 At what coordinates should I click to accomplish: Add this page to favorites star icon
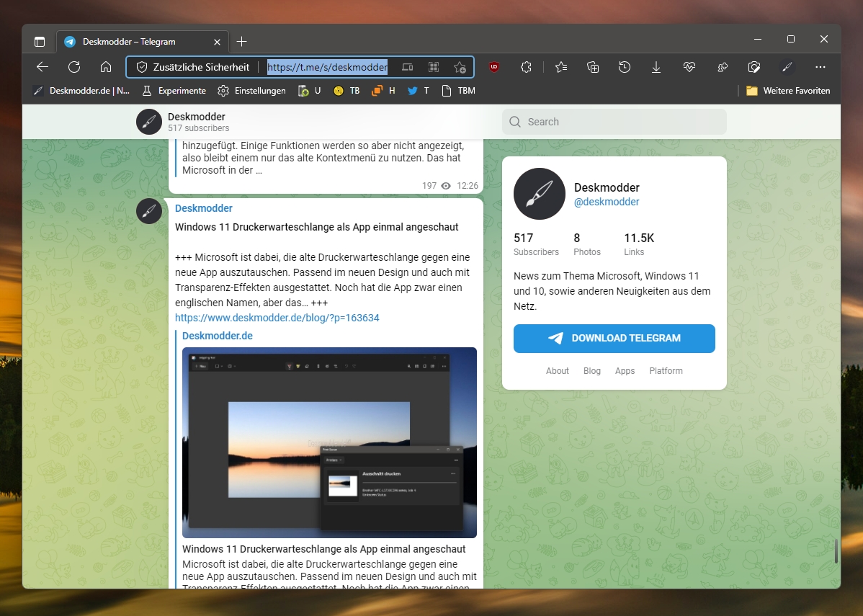(460, 67)
